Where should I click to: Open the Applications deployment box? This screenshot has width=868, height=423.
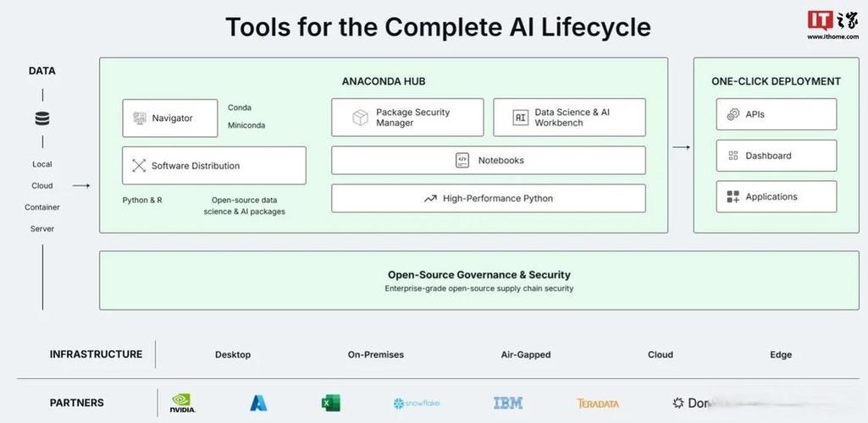coord(776,197)
